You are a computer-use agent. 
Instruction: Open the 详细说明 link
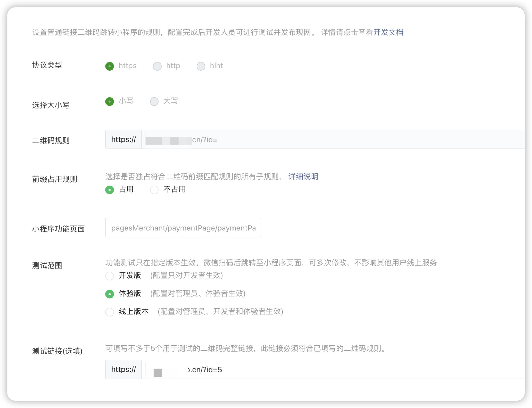pos(303,176)
